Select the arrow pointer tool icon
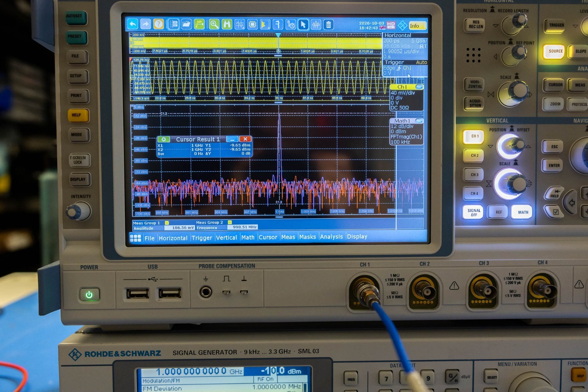This screenshot has height=392, width=588. pyautogui.click(x=303, y=24)
